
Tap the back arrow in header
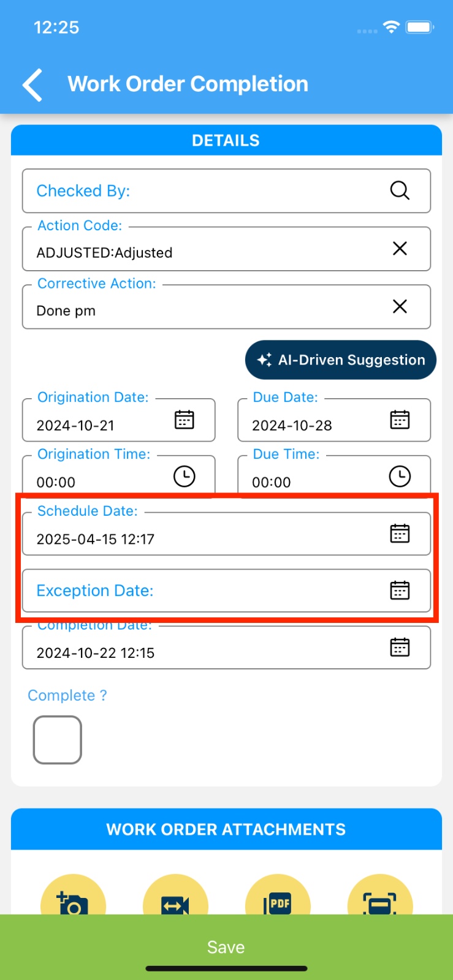click(x=32, y=85)
